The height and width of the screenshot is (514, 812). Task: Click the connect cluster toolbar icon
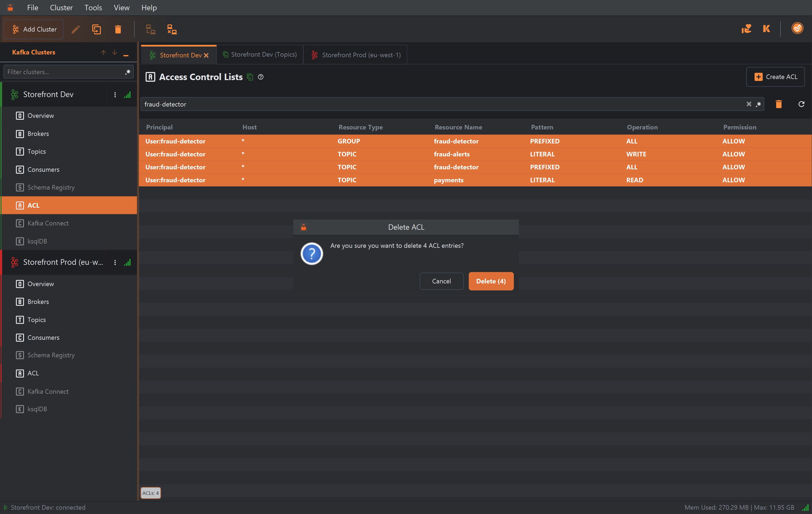click(150, 29)
